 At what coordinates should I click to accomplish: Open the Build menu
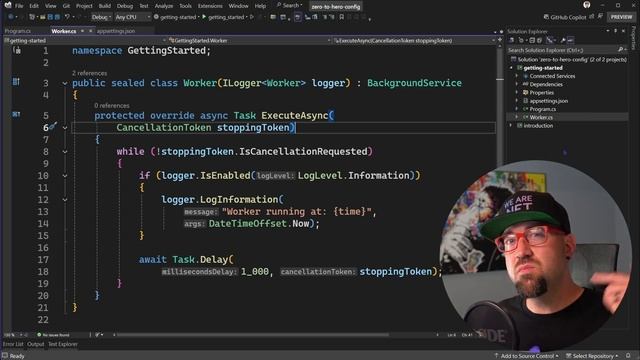tap(104, 6)
